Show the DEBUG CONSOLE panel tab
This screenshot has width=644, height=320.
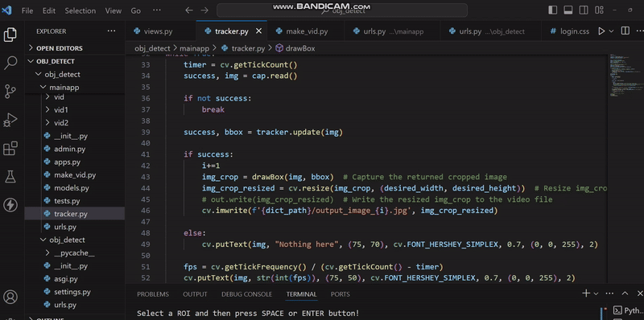tap(247, 294)
